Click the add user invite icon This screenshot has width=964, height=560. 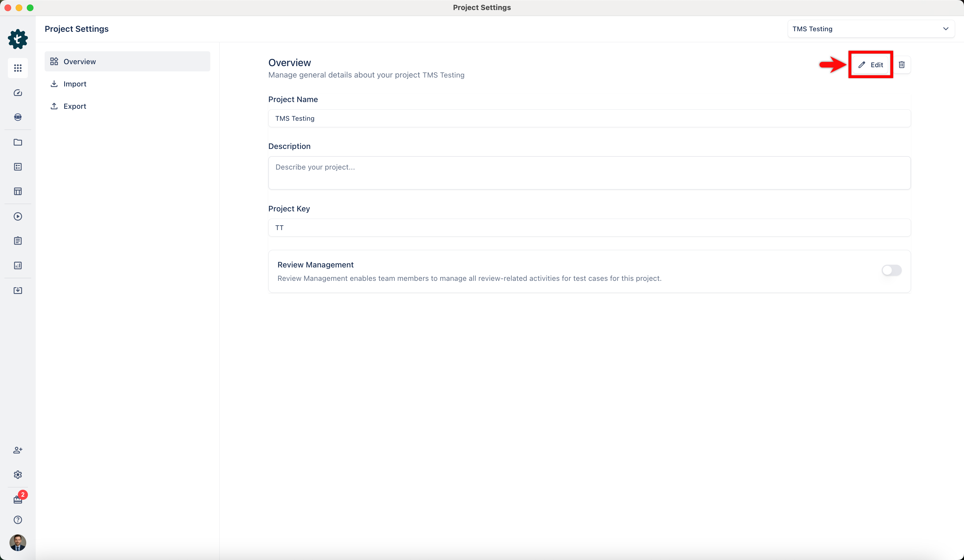point(18,450)
